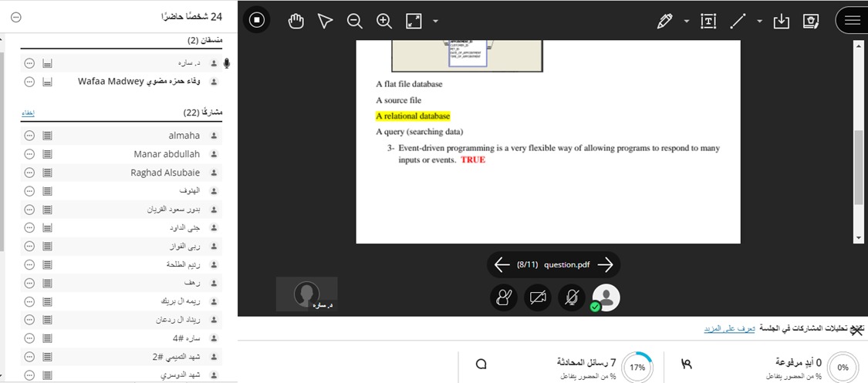
Task: Open more options for almaha
Action: [29, 136]
